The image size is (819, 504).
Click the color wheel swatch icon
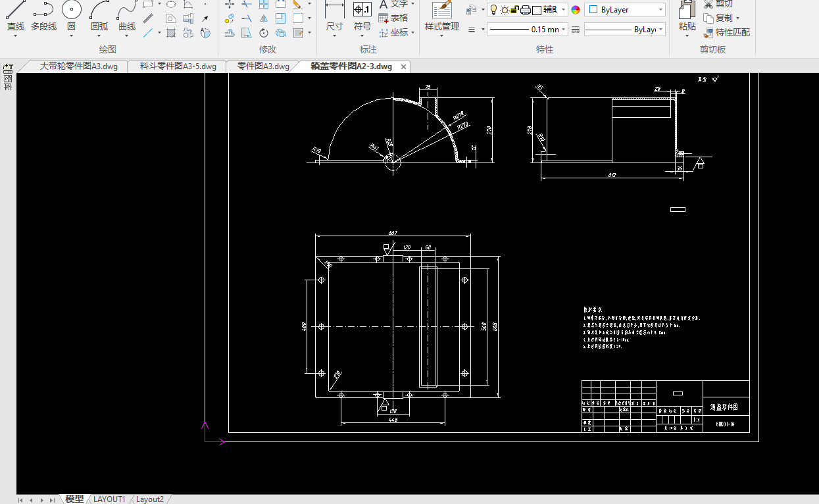[576, 10]
